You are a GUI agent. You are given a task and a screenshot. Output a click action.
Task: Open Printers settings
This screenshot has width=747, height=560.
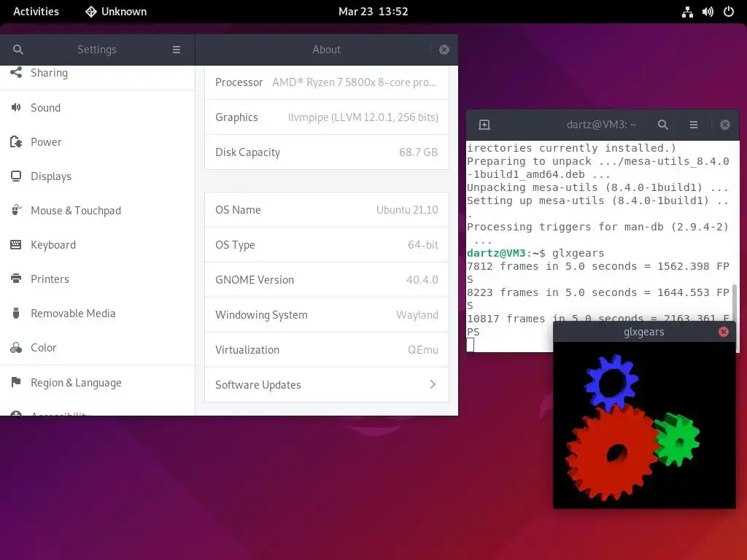click(x=98, y=279)
